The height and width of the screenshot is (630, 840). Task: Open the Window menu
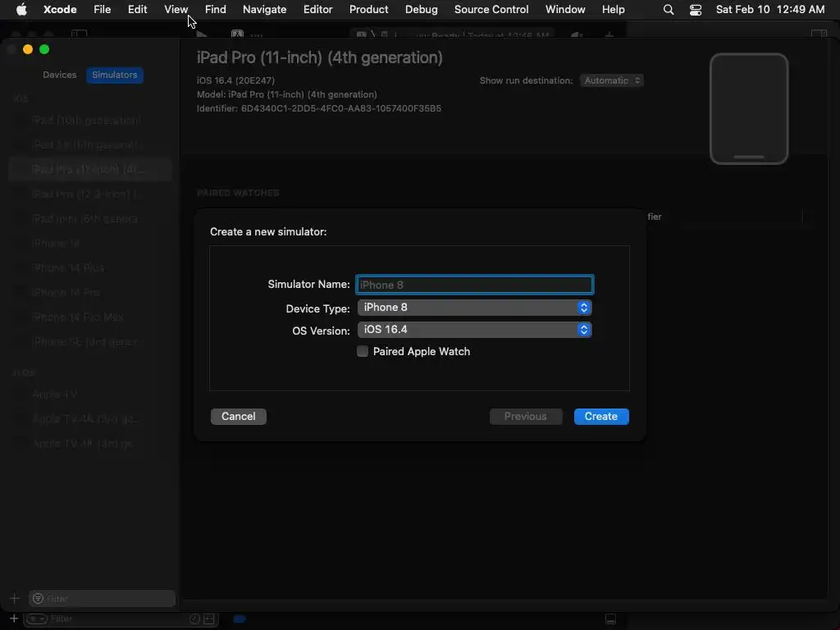click(x=565, y=9)
